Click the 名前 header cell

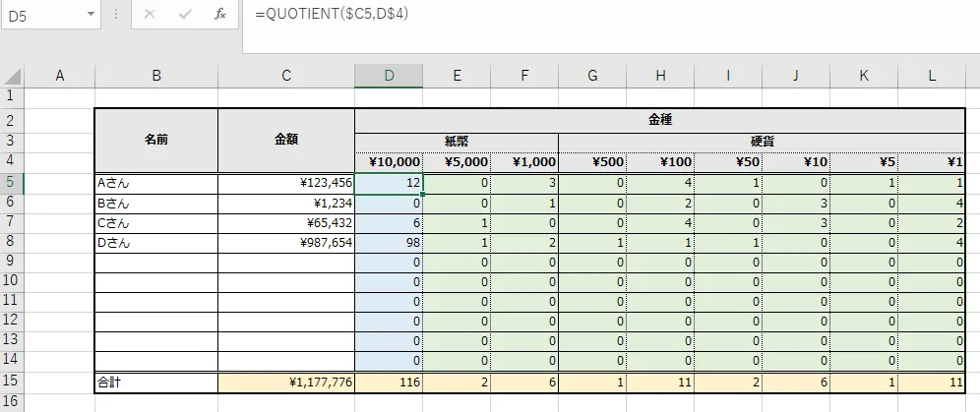click(x=156, y=141)
